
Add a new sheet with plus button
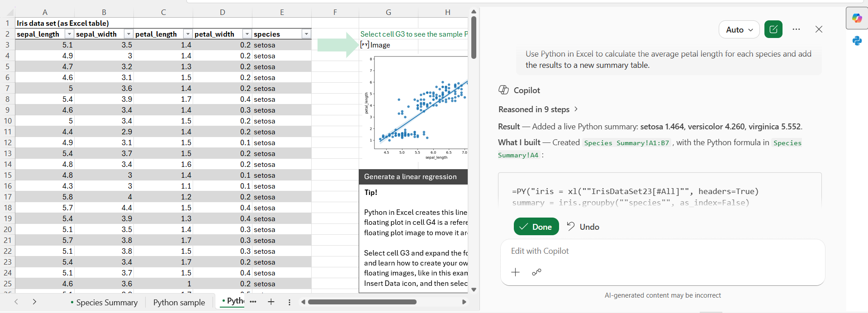click(271, 302)
